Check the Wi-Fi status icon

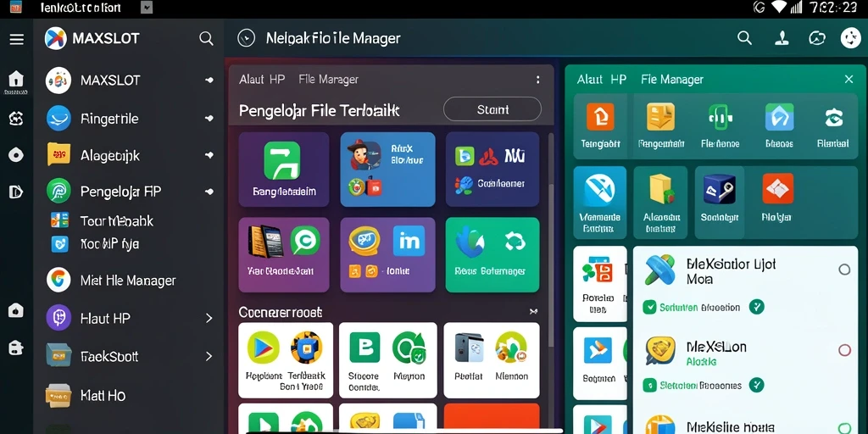coord(780,7)
